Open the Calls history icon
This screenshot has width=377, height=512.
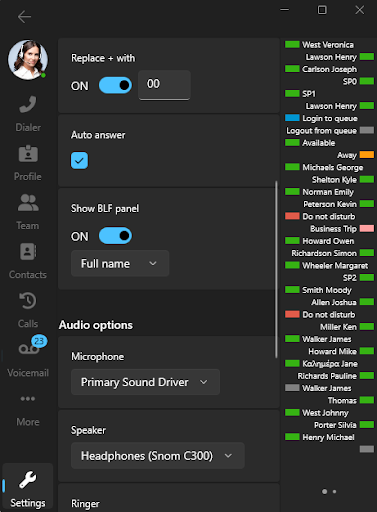click(x=28, y=301)
